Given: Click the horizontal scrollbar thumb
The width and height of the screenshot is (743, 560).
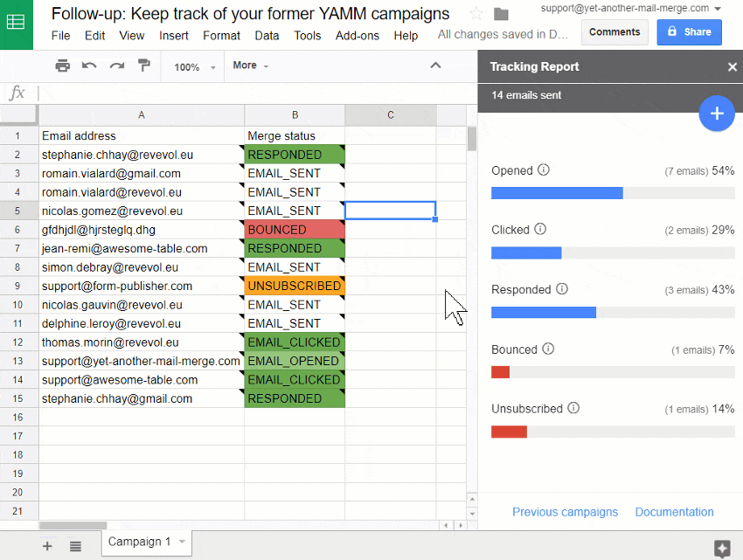Looking at the screenshot, I should click(x=73, y=525).
